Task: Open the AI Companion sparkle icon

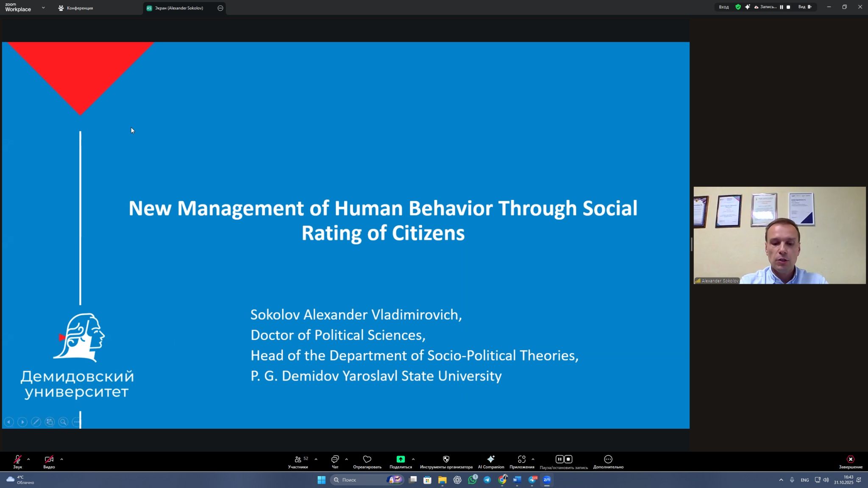Action: click(491, 460)
